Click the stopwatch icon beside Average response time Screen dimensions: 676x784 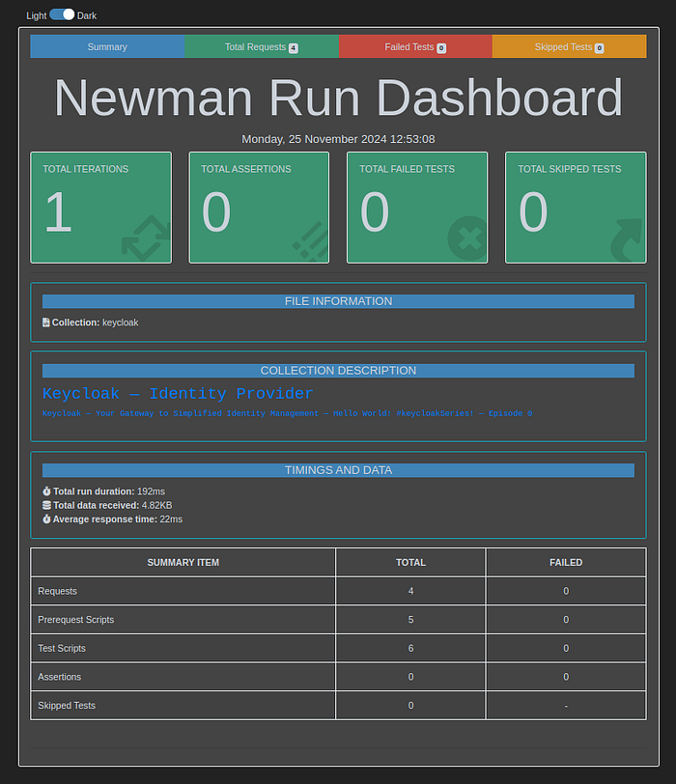46,519
